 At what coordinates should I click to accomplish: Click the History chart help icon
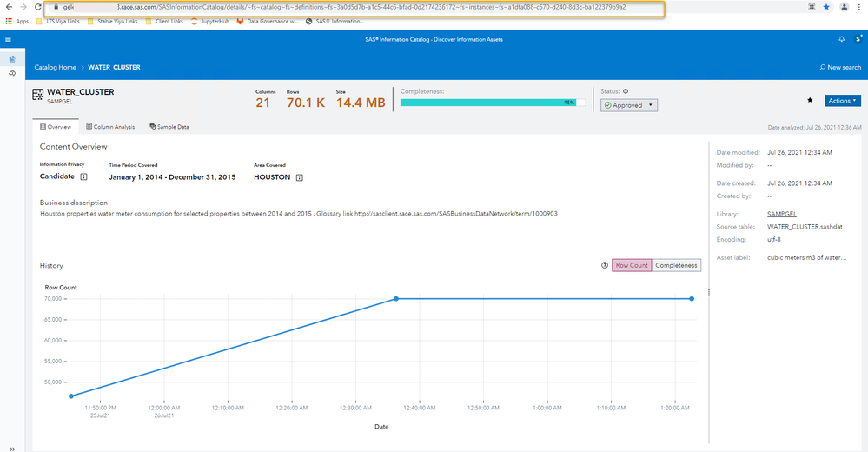pyautogui.click(x=605, y=265)
